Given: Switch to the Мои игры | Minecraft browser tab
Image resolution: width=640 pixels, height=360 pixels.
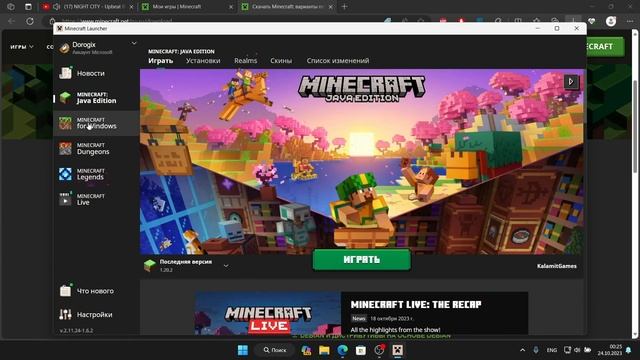Looking at the screenshot, I should 187,7.
